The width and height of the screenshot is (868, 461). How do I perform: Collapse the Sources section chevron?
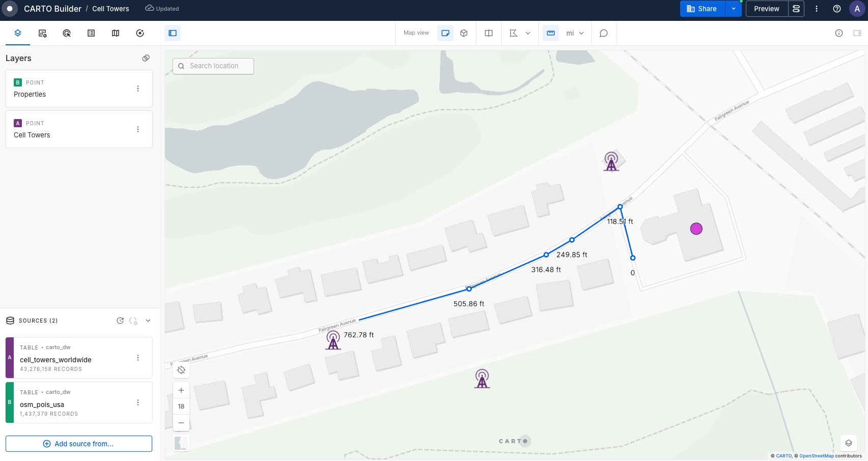click(148, 321)
